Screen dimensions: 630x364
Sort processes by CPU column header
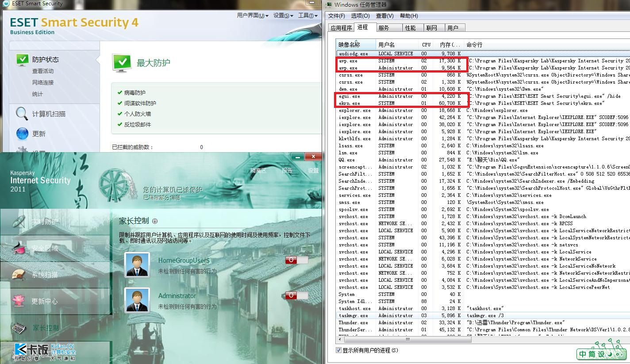click(426, 45)
